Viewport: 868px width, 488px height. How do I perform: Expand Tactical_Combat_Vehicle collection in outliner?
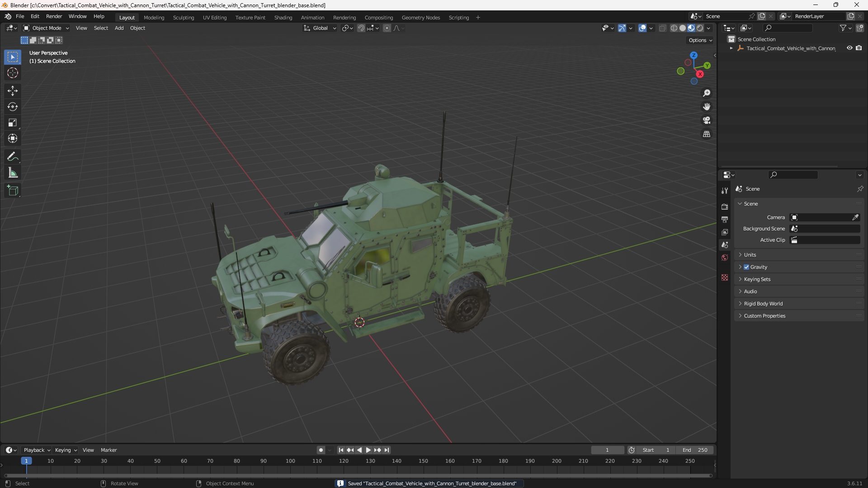click(x=731, y=48)
